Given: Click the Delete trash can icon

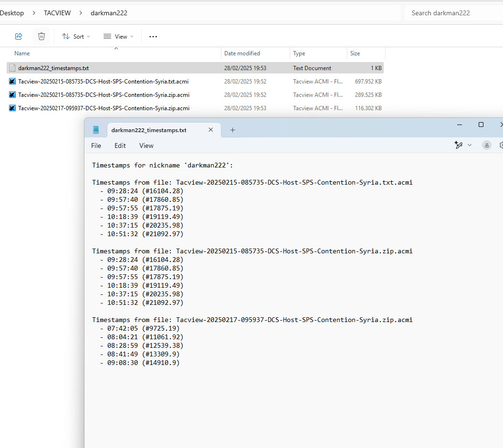Looking at the screenshot, I should (42, 36).
